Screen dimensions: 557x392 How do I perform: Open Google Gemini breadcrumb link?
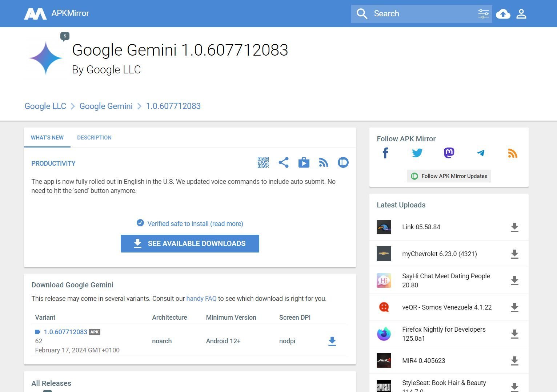106,106
